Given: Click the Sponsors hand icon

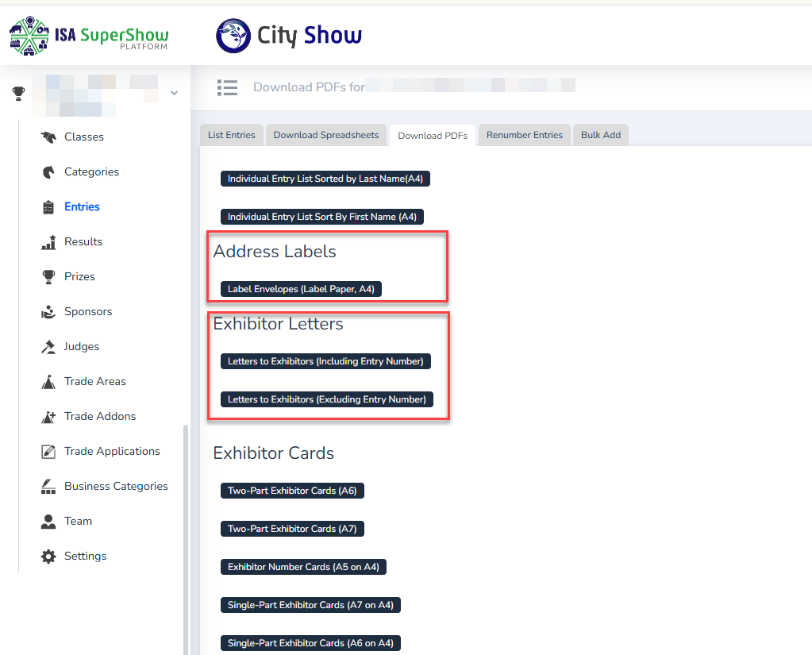Looking at the screenshot, I should (48, 311).
